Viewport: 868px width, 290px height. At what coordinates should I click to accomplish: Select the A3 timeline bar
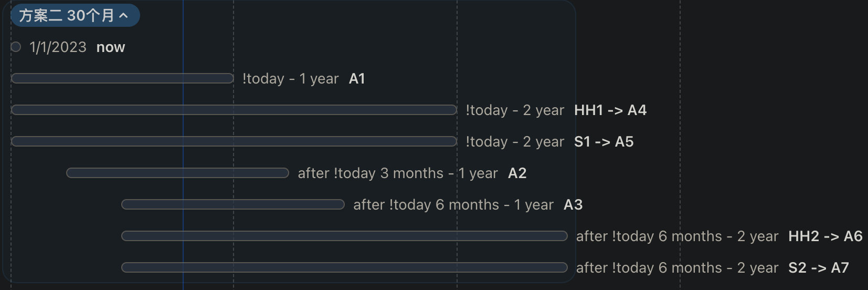233,205
